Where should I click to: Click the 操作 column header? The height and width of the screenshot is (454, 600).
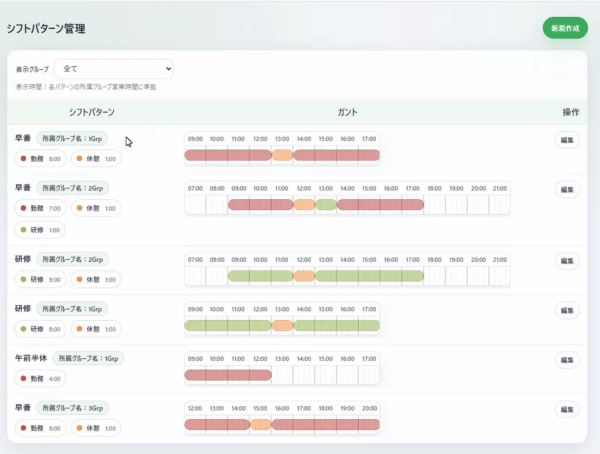(571, 112)
